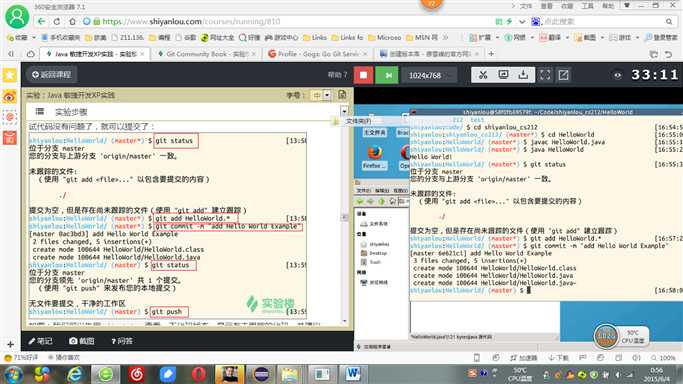Click the download icon in lab toolbar
The image size is (683, 384).
point(523,75)
